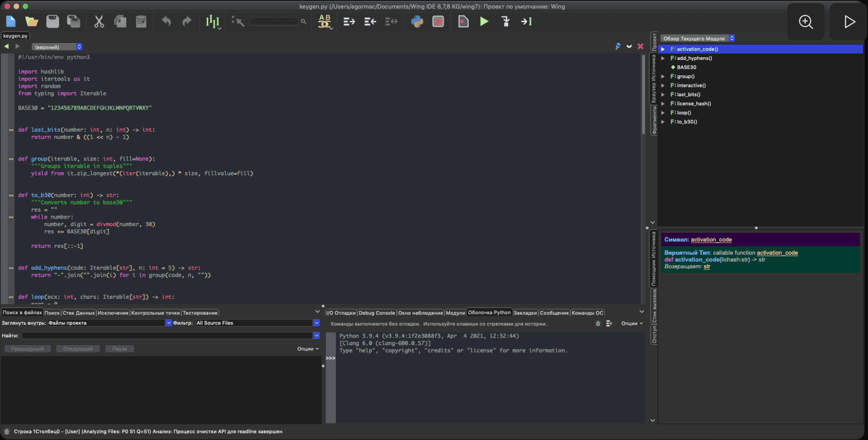Click the Save file disk icon
The height and width of the screenshot is (440, 868).
pos(52,21)
